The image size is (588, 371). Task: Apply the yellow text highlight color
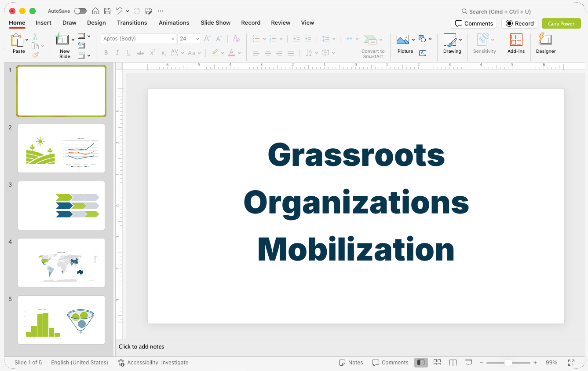[214, 53]
